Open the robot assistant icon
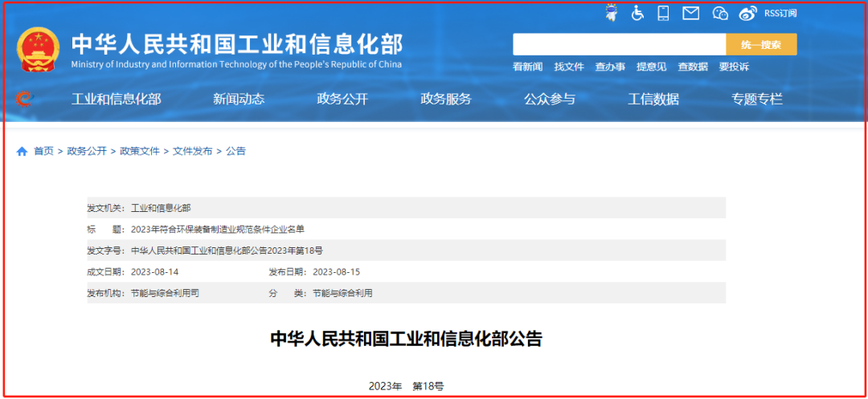Screen dimensions: 868x399 pos(612,13)
